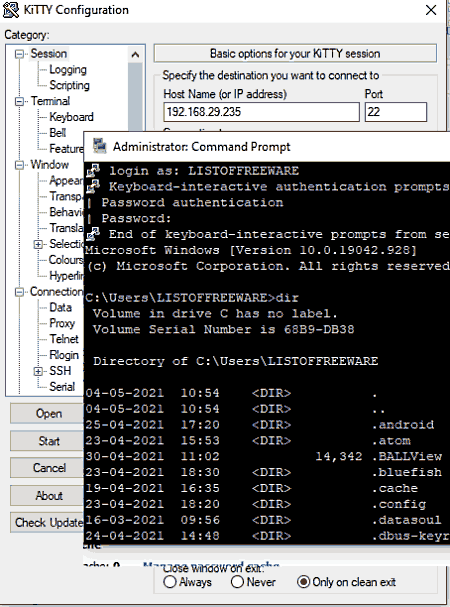Image resolution: width=450 pixels, height=607 pixels.
Task: Click the Open button
Action: (x=47, y=413)
